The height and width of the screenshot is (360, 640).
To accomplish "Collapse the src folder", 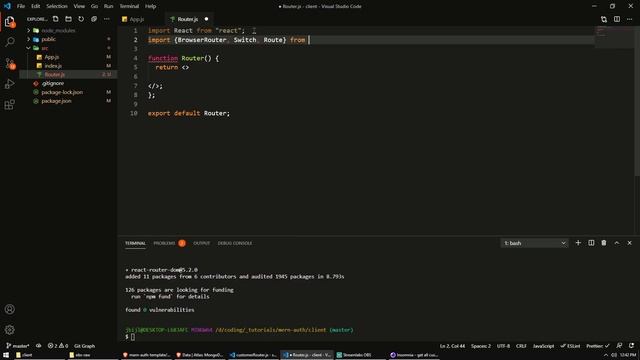I will [29, 48].
